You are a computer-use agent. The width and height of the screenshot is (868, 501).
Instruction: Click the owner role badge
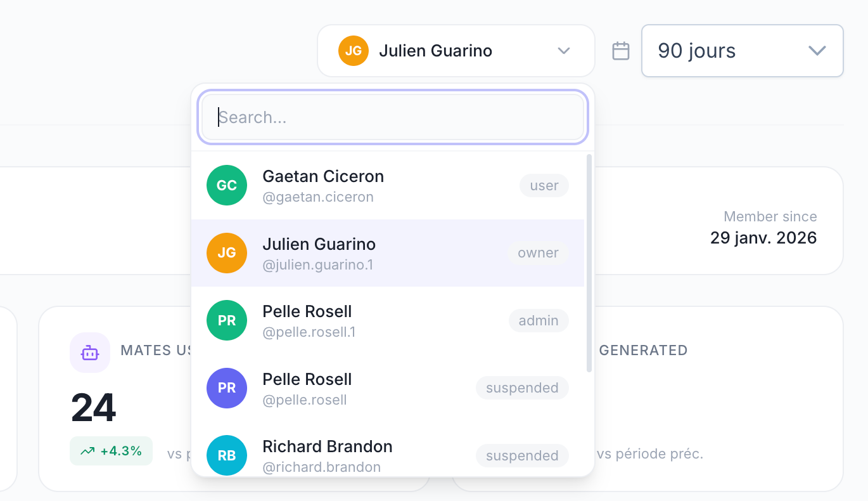pyautogui.click(x=538, y=253)
